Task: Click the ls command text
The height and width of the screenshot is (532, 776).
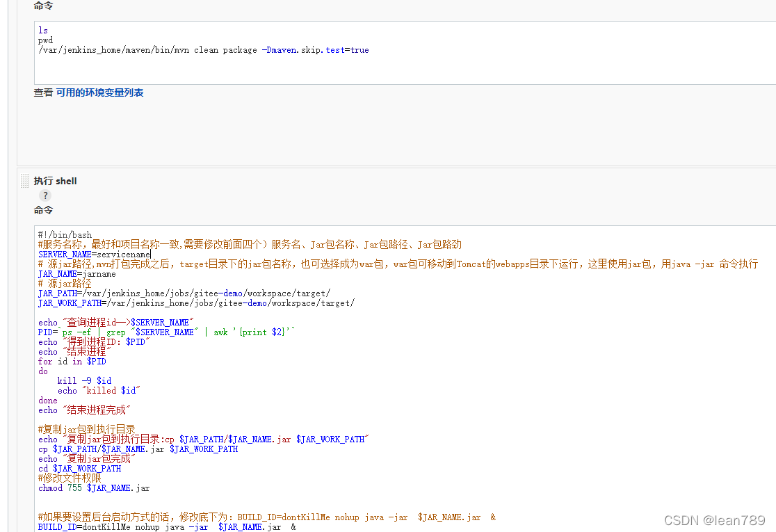Action: coord(40,30)
